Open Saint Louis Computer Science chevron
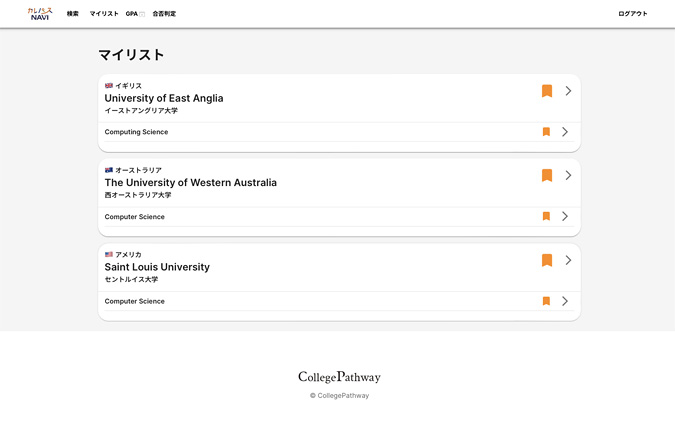This screenshot has height=424, width=675. coord(565,301)
